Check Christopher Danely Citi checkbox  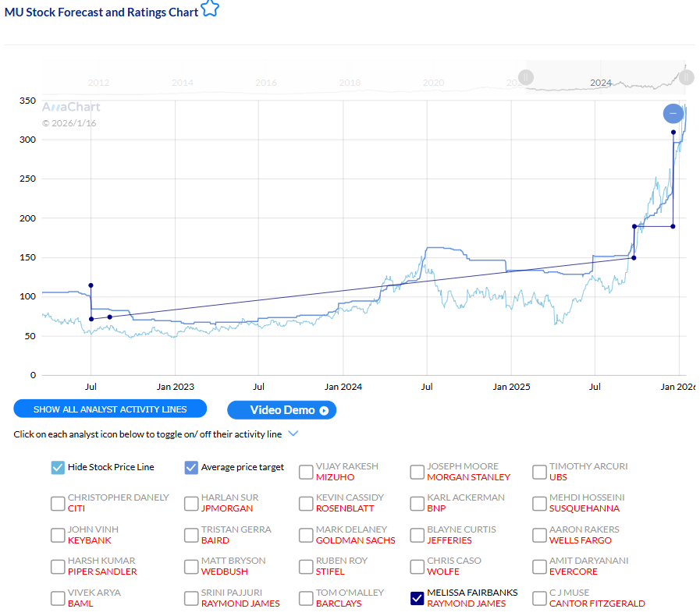point(58,503)
